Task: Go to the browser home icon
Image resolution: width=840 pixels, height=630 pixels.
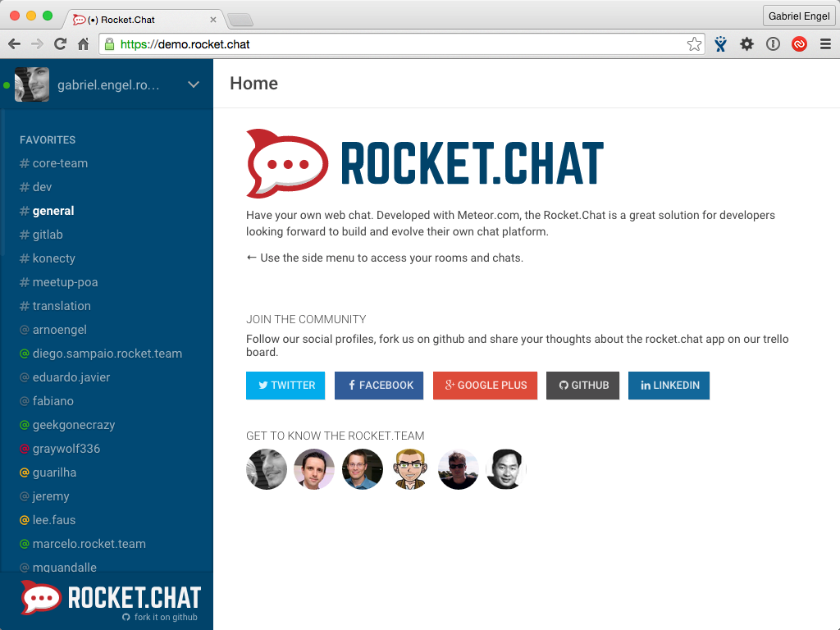Action: pyautogui.click(x=83, y=44)
